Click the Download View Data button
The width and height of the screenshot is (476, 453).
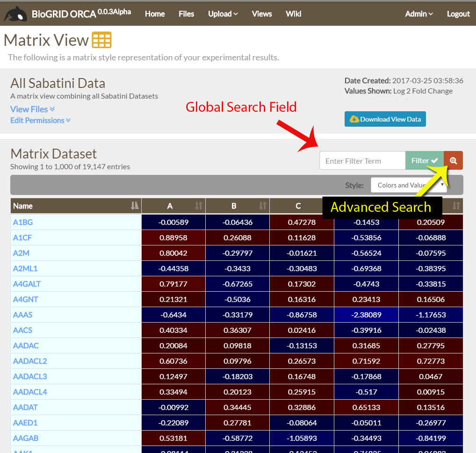385,119
